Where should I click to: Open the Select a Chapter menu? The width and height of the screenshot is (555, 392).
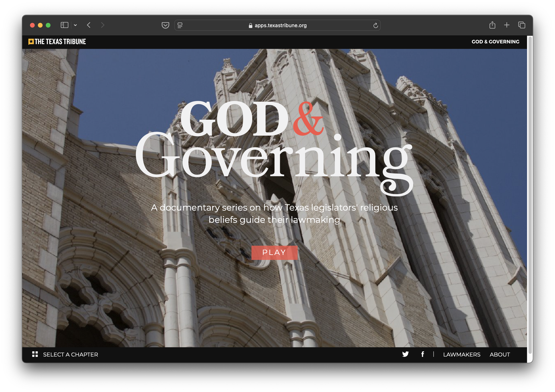point(70,354)
